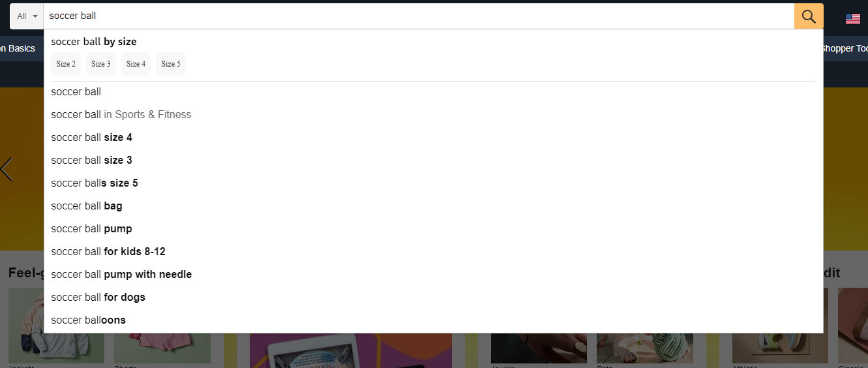Choose the Size 4 chip
The width and height of the screenshot is (868, 368).
coord(136,64)
